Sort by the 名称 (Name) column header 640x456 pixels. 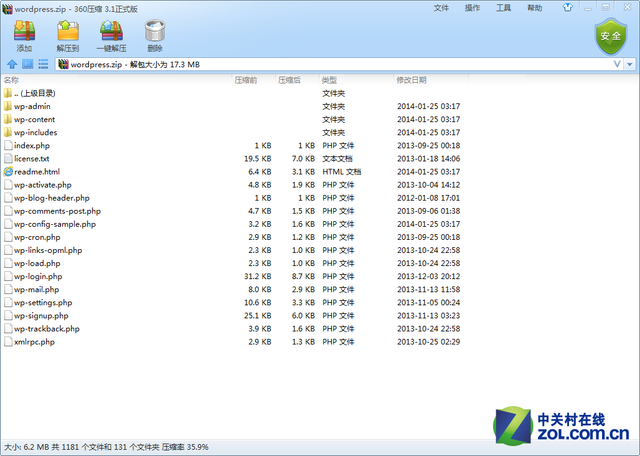pos(12,80)
